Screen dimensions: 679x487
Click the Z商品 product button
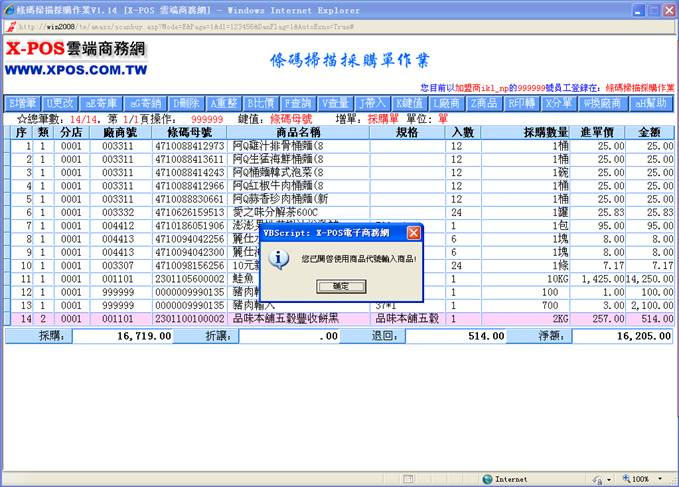point(484,103)
